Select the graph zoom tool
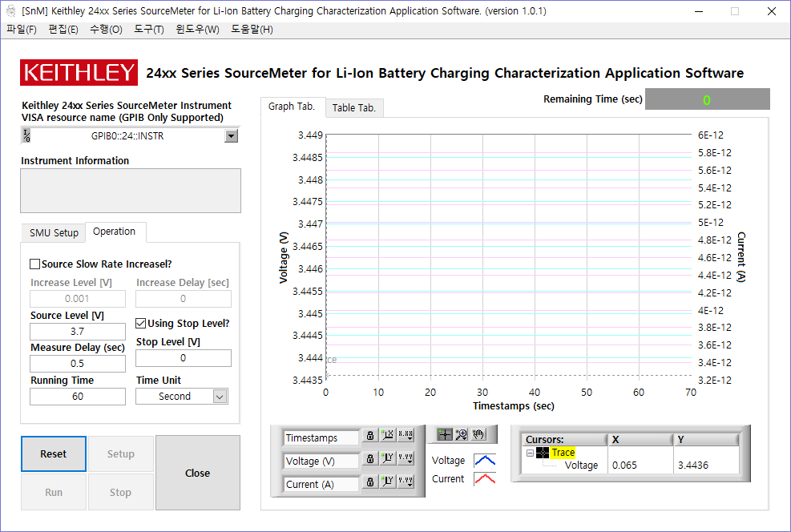The height and width of the screenshot is (532, 791). pyautogui.click(x=461, y=435)
